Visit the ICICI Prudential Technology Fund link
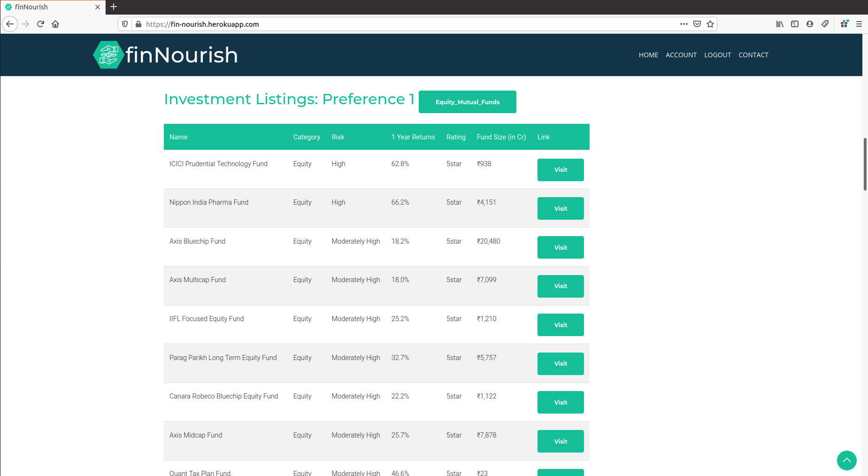Screen dimensions: 868x476 [x=561, y=170]
